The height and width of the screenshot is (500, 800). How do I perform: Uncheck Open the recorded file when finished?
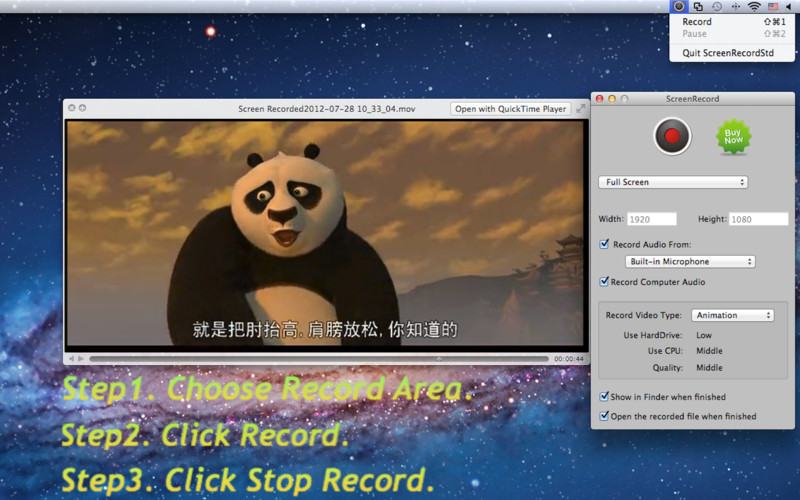tap(604, 416)
